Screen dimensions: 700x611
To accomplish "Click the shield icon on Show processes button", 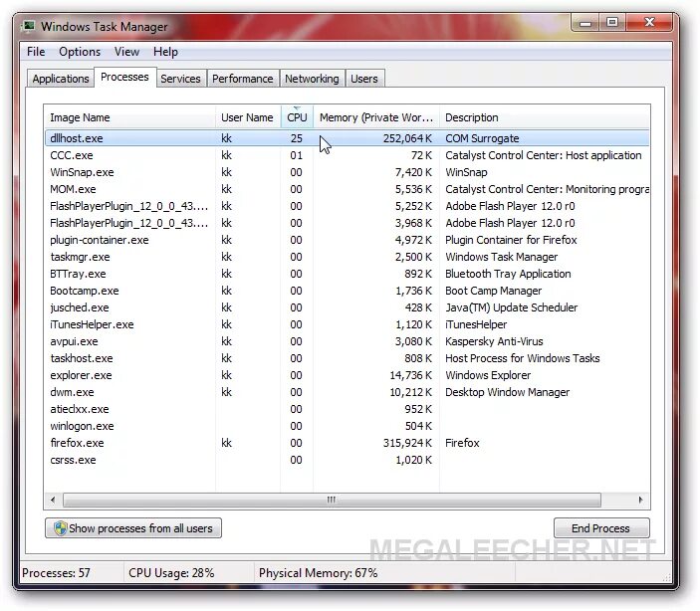I will [61, 528].
